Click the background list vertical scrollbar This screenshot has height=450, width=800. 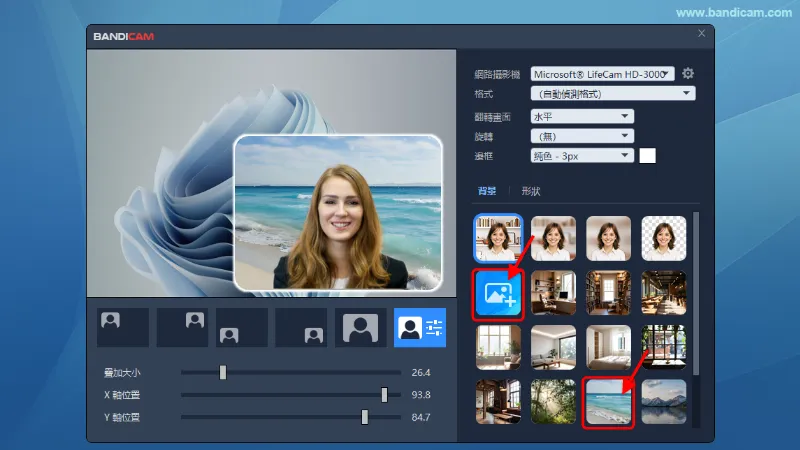696,294
